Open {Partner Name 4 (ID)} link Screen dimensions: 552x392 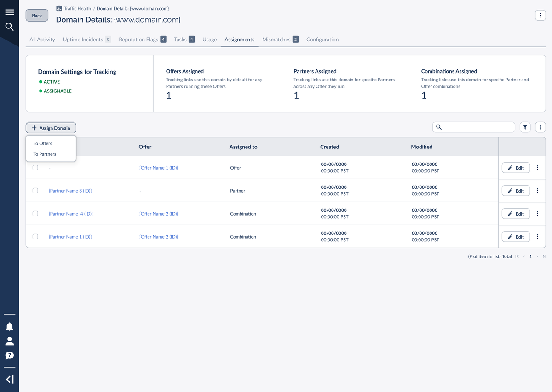click(70, 214)
